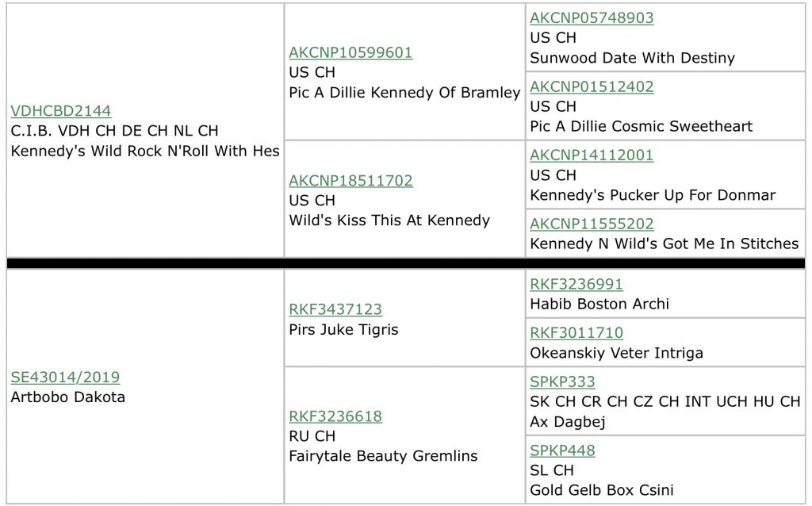Viewport: 812px width, 506px height.
Task: Open registration link VDHCBD2144
Action: click(x=60, y=111)
